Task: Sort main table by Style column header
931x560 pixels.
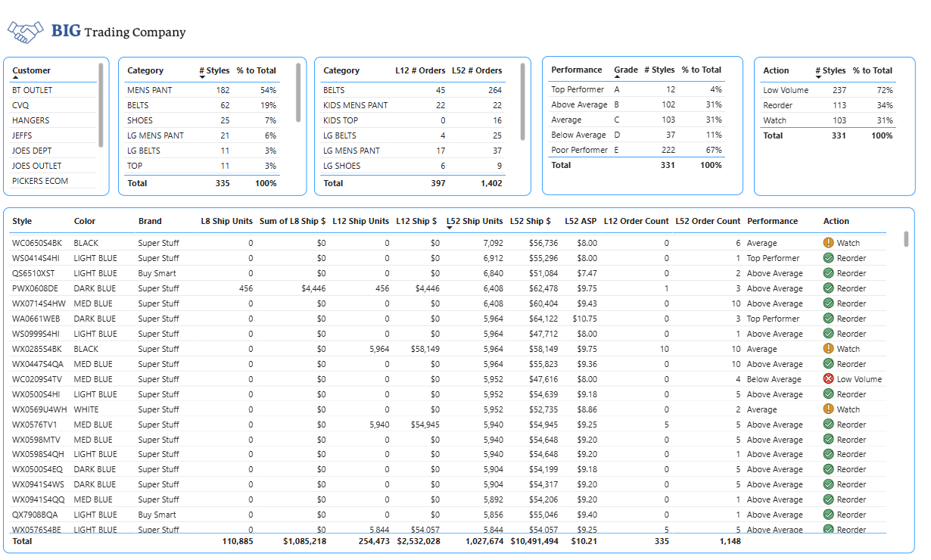Action: coord(22,221)
